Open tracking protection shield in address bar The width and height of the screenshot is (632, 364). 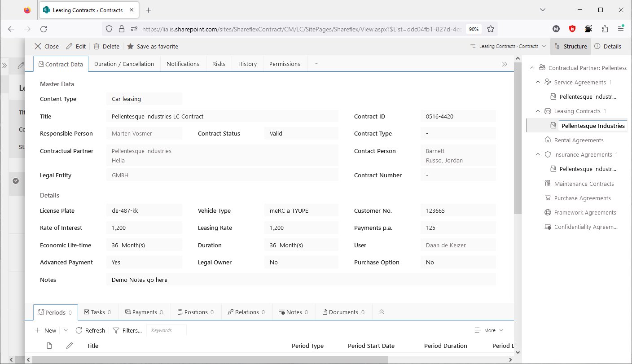point(109,29)
